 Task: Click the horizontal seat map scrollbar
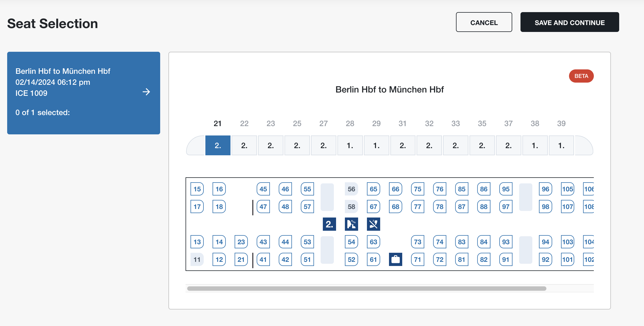pos(367,288)
